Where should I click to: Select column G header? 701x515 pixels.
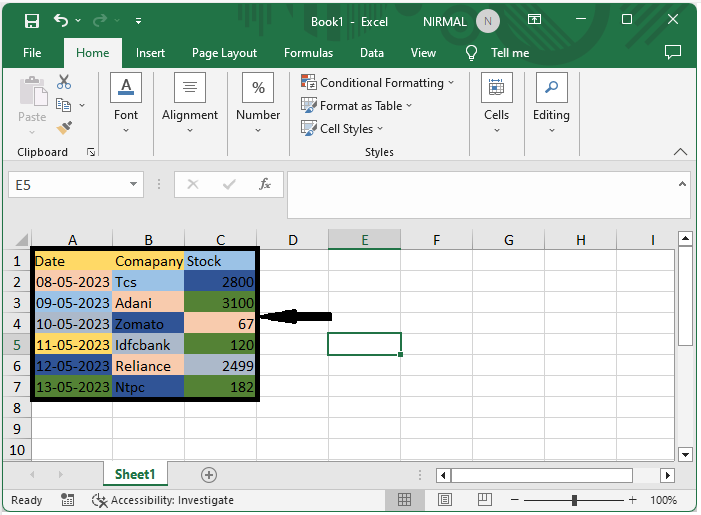pyautogui.click(x=508, y=240)
